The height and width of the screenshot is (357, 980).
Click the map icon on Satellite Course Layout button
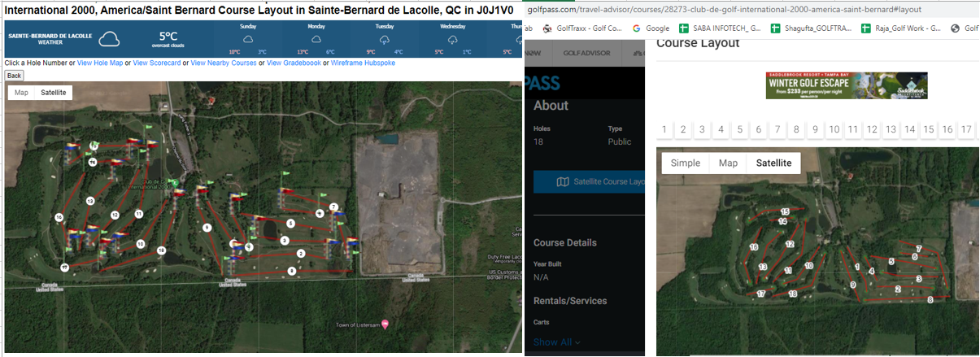(563, 181)
